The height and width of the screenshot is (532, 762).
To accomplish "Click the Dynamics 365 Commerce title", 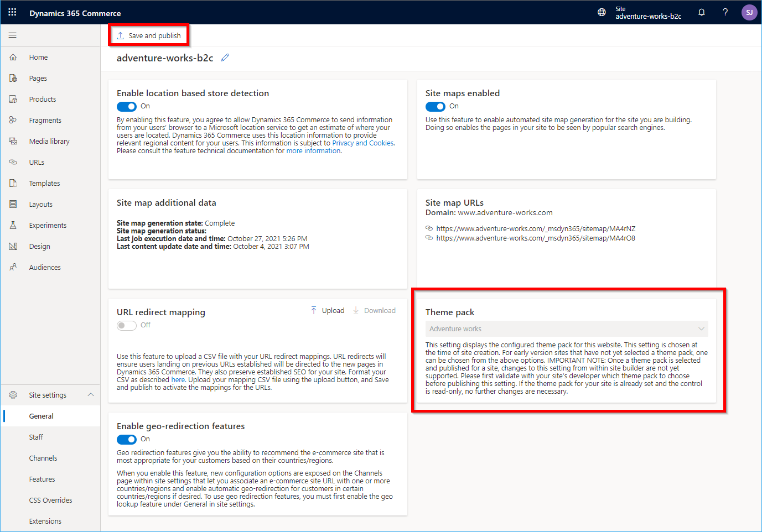I will (x=75, y=13).
